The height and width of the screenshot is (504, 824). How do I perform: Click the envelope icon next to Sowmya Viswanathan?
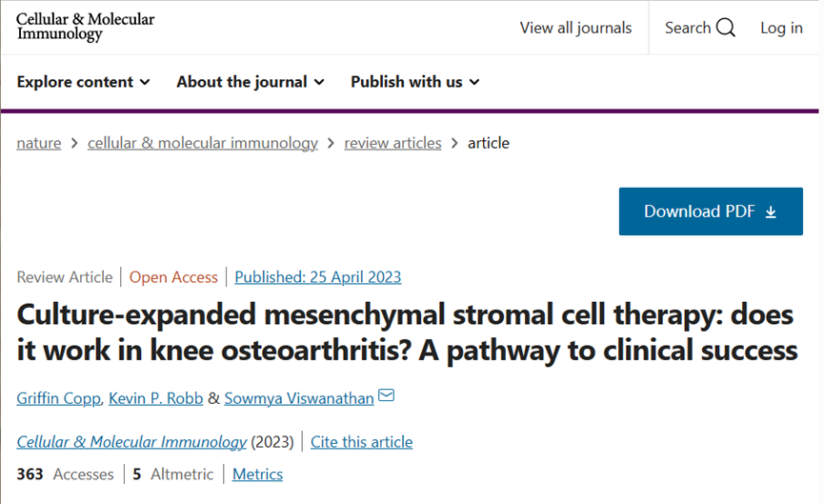[386, 395]
